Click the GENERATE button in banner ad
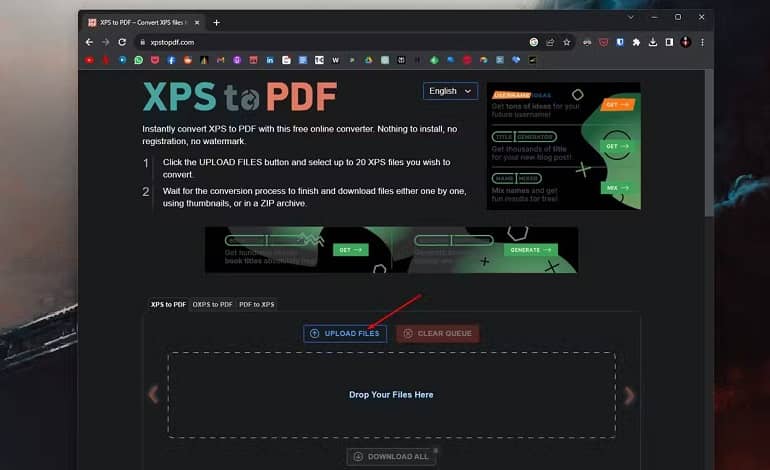Screen dimensions: 770x470 (x=530, y=250)
